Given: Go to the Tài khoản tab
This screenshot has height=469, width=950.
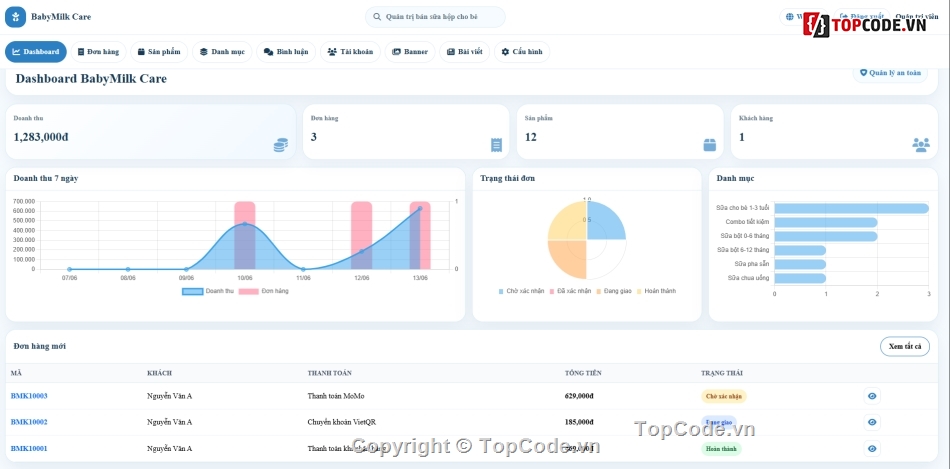Looking at the screenshot, I should point(350,52).
